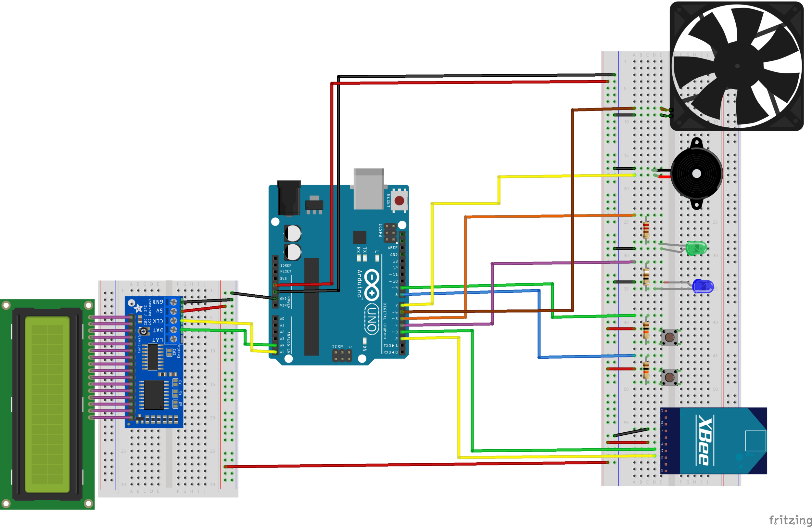Image resolution: width=812 pixels, height=527 pixels.
Task: Click the long red wire between breadboards
Action: pyautogui.click(x=410, y=465)
